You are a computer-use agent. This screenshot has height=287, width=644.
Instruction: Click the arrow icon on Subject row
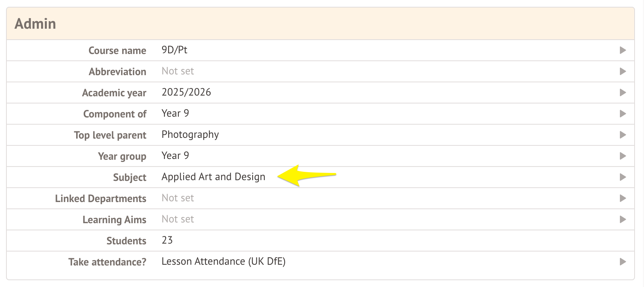[x=623, y=177]
